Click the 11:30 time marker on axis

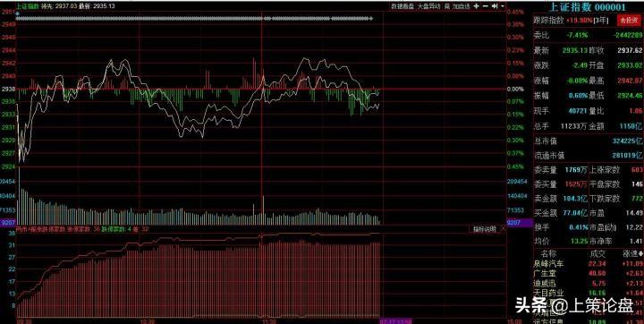coord(269,321)
